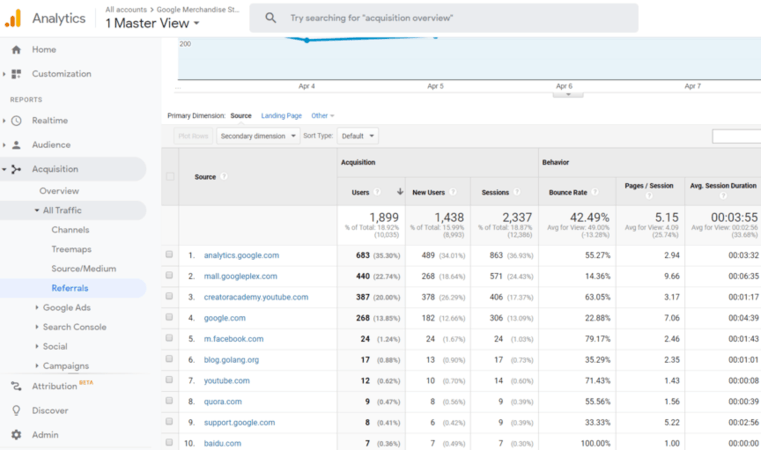Toggle the select-all rows checkbox
Viewport: 761px width, 450px height.
(170, 176)
